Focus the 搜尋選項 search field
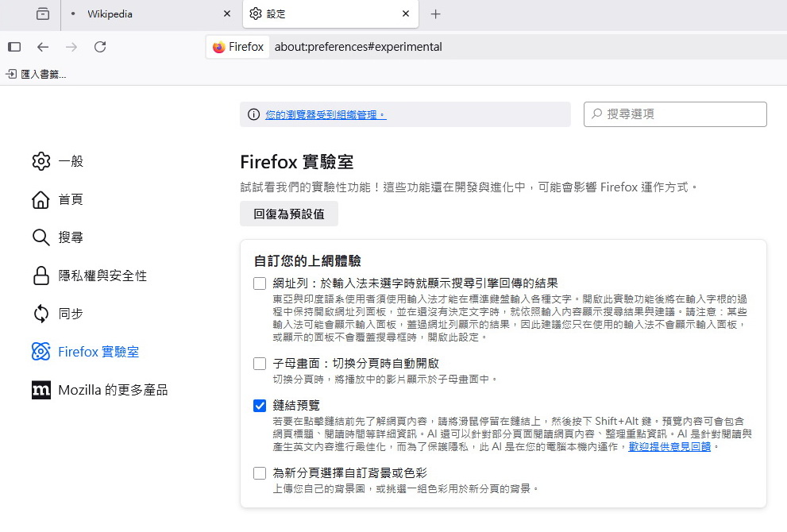Screen dimensions: 787x532 (675, 114)
